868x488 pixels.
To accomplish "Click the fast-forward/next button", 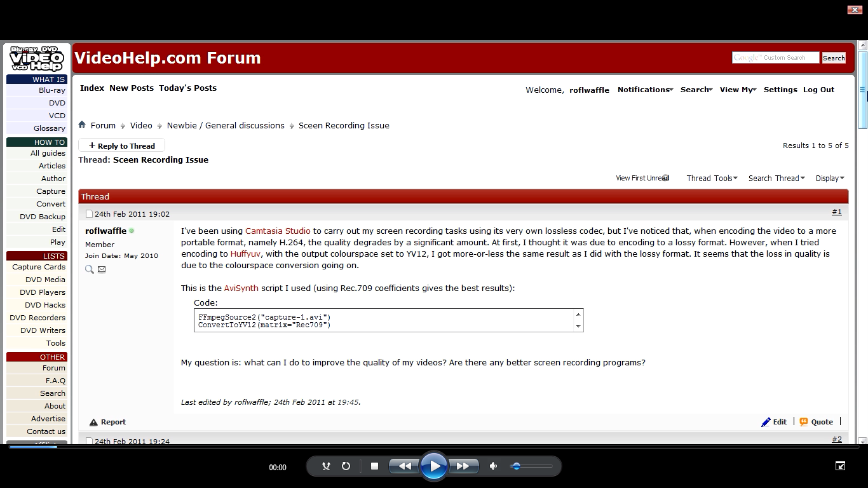I will pos(463,466).
